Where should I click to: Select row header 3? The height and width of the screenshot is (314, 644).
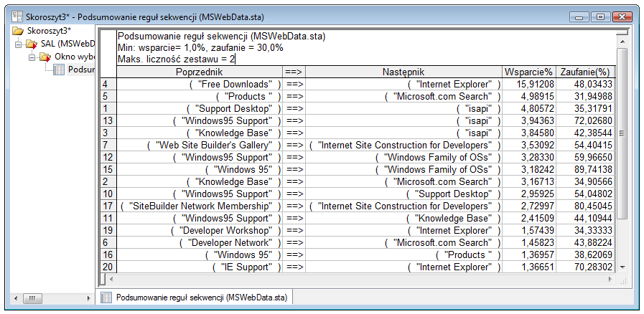coord(108,133)
